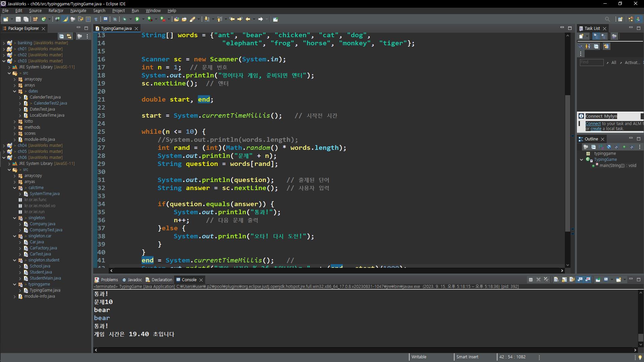The height and width of the screenshot is (362, 644).
Task: Click the Connect link in Mylyn panel
Action: coord(593,124)
